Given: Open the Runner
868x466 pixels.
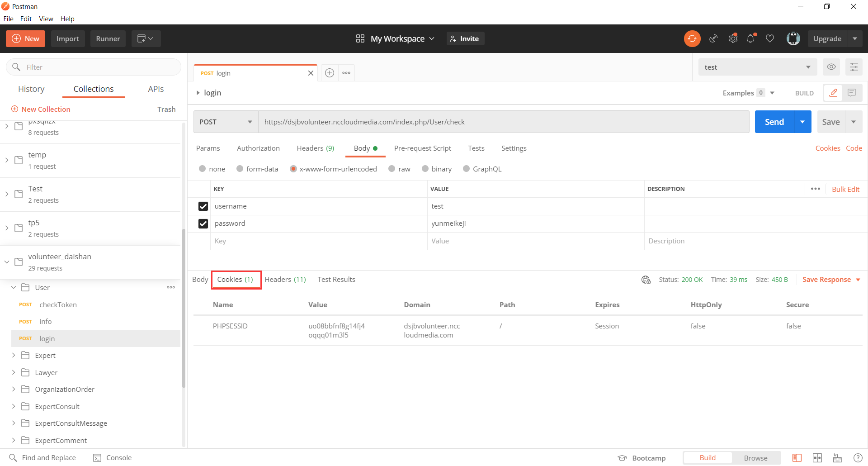Looking at the screenshot, I should [x=108, y=39].
